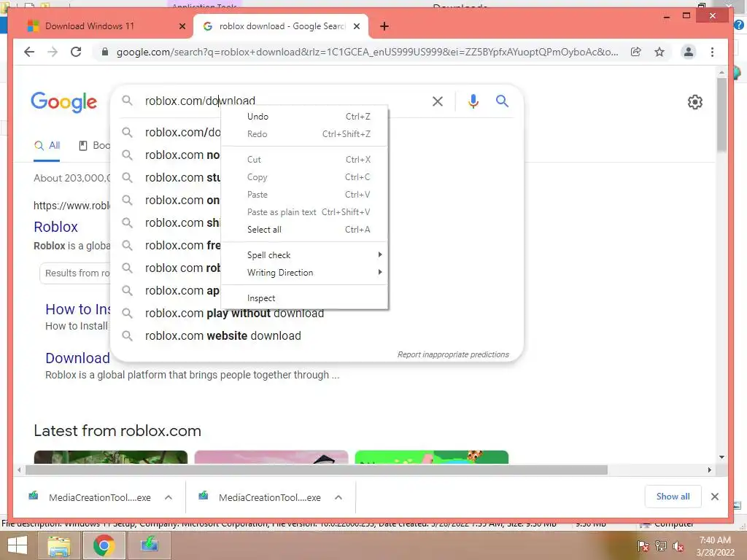Click the installer icon in taskbar
The image size is (747, 560).
tap(149, 545)
